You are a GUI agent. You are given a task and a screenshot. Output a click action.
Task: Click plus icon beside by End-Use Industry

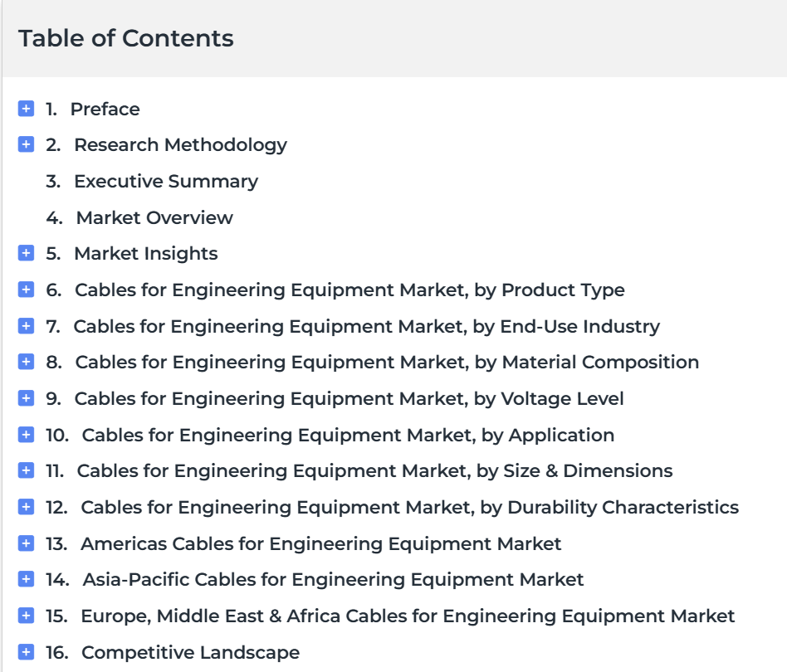click(26, 326)
